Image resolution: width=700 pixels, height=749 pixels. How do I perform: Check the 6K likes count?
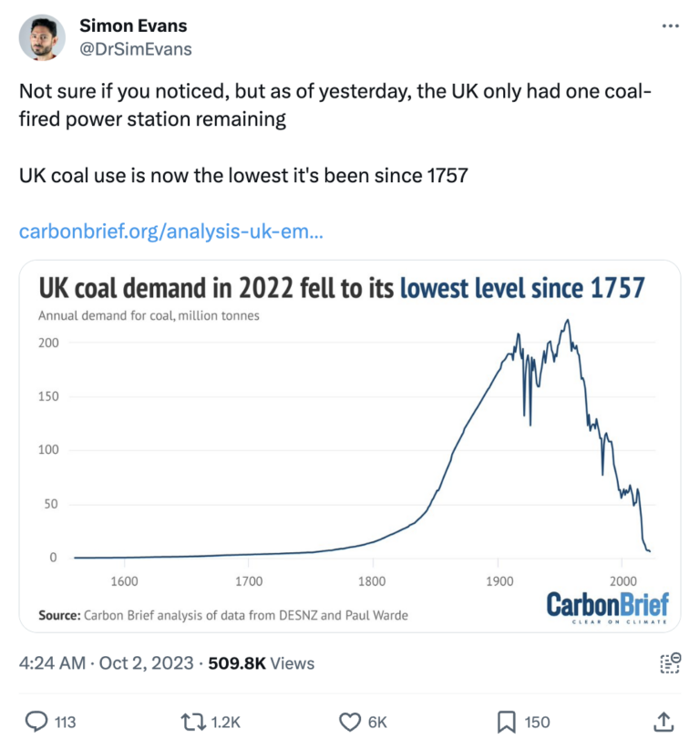[376, 722]
